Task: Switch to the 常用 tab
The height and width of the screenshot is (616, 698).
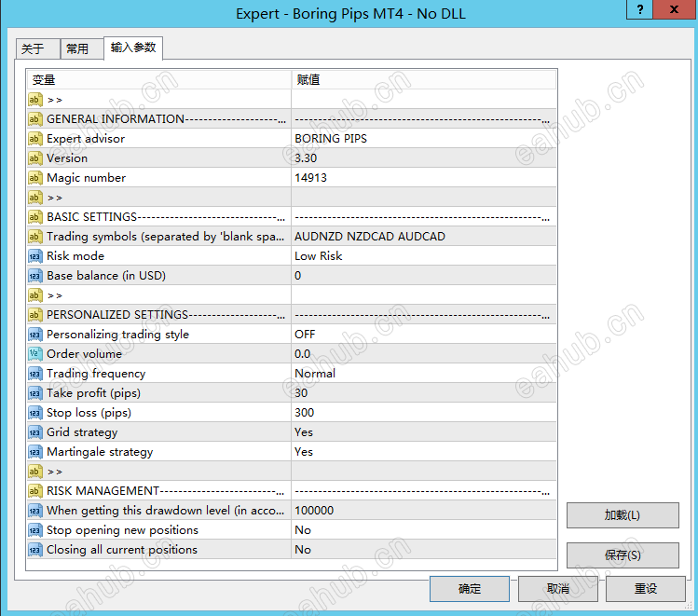Action: coord(82,48)
